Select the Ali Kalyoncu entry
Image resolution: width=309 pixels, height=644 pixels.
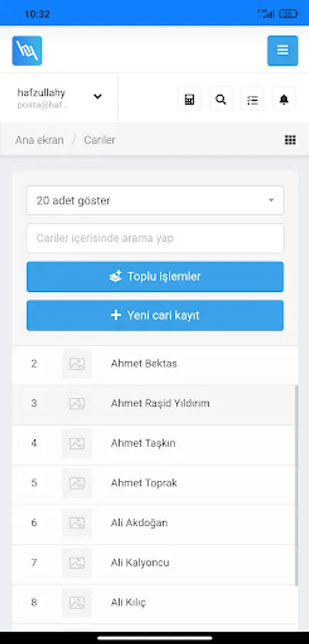coord(155,562)
